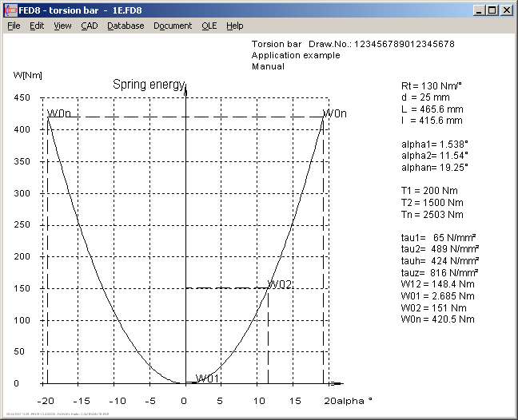518x420 pixels.
Task: Open the Edit menu
Action: pos(37,26)
